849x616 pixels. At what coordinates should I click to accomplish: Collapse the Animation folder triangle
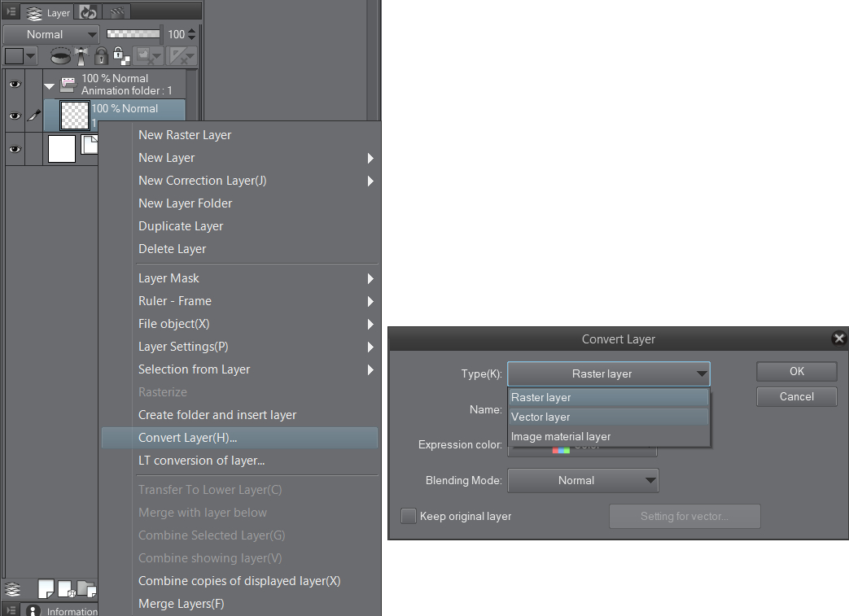coord(50,86)
